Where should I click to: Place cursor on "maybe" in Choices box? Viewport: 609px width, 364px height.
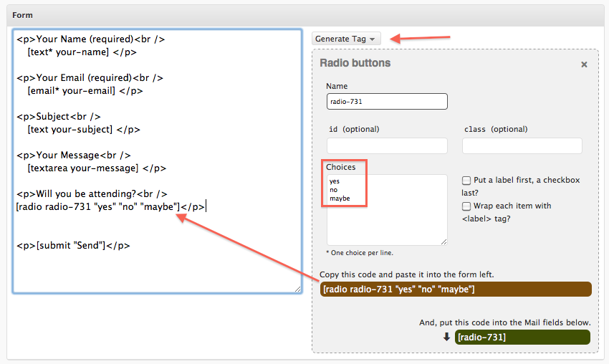(340, 198)
